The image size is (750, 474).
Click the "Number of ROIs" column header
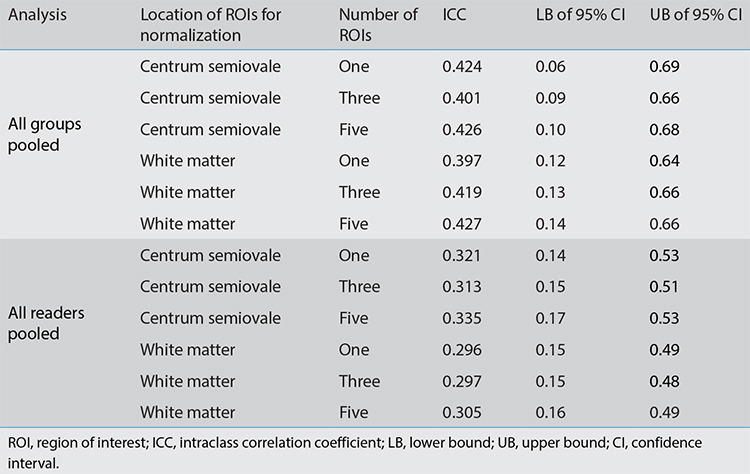point(378,26)
